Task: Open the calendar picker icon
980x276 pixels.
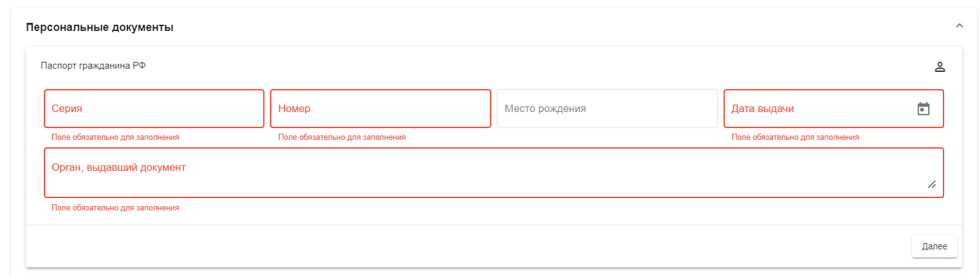Action: pos(923,109)
